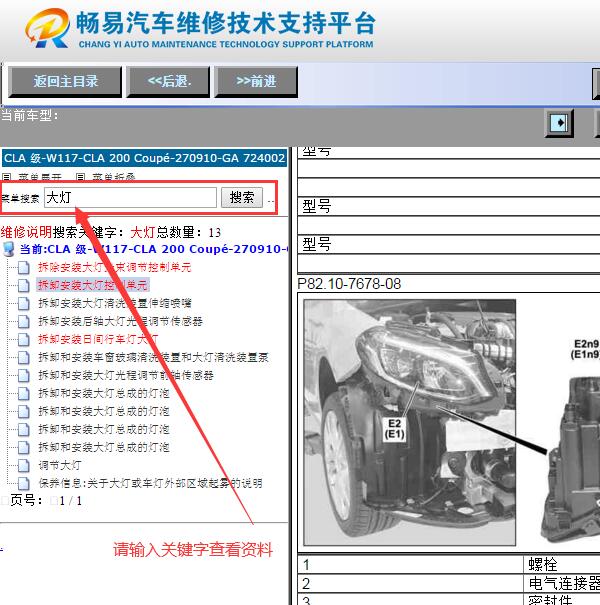The width and height of the screenshot is (600, 605).
Task: Click the 搜索 button next to the search box
Action: (242, 197)
